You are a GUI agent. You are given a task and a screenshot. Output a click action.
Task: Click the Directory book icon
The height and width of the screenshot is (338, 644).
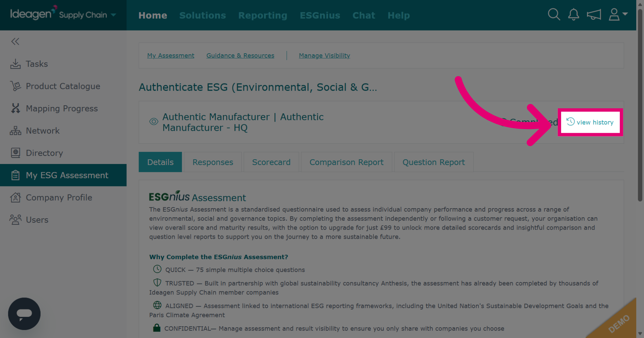click(x=15, y=153)
